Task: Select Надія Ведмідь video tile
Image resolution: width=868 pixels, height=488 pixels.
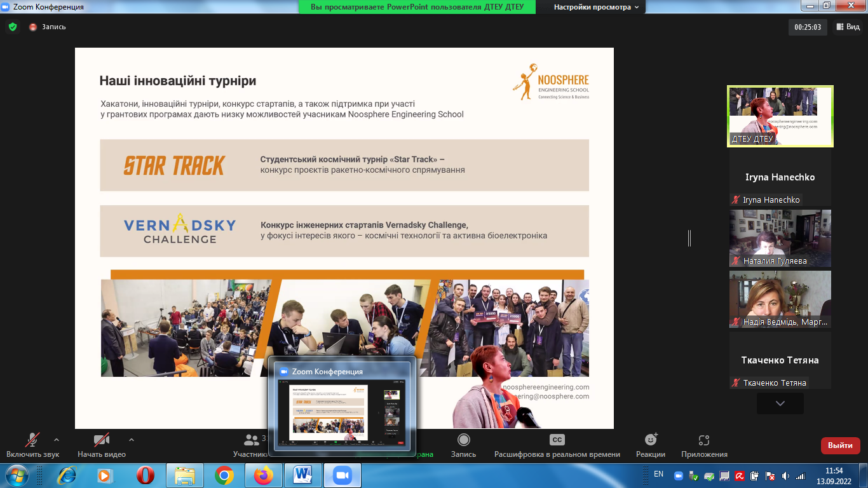Action: click(780, 299)
